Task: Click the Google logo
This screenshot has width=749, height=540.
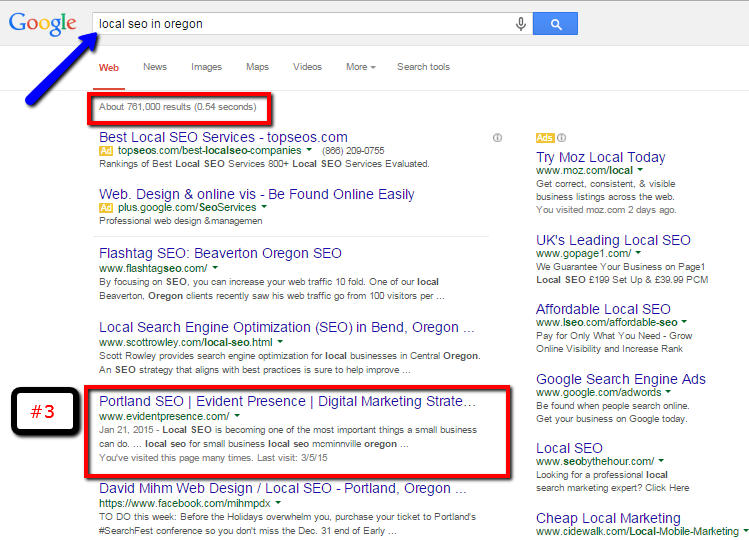Action: (x=43, y=24)
